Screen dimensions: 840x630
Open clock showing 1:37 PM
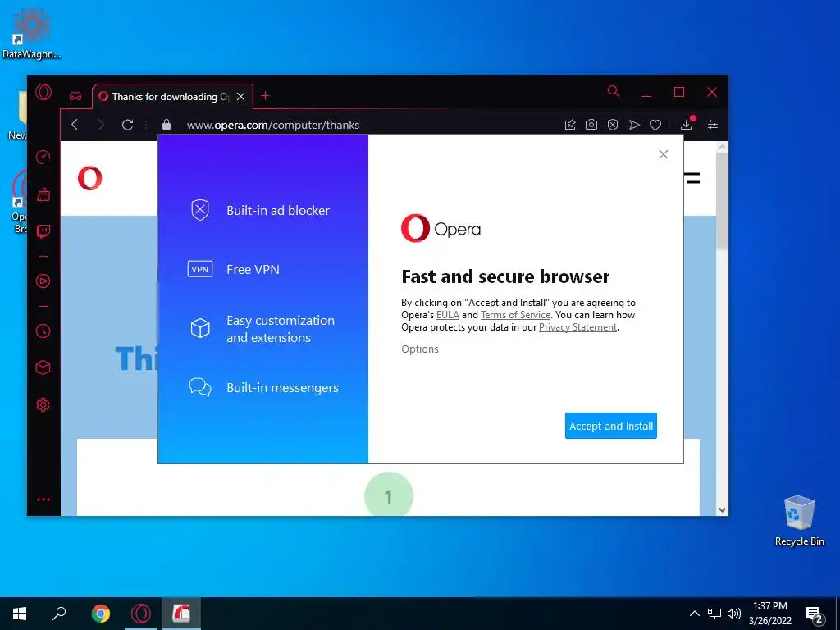[769, 614]
